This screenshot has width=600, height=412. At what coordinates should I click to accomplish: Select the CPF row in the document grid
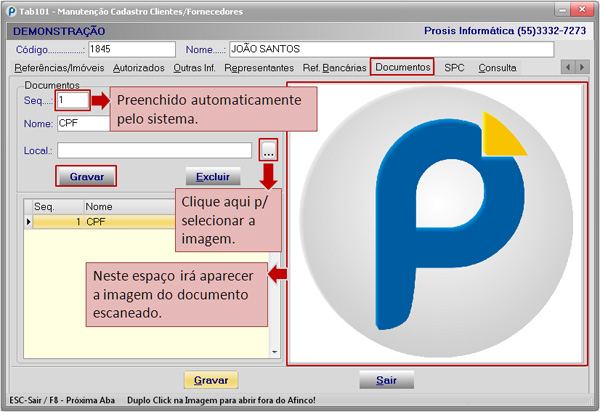pos(104,222)
